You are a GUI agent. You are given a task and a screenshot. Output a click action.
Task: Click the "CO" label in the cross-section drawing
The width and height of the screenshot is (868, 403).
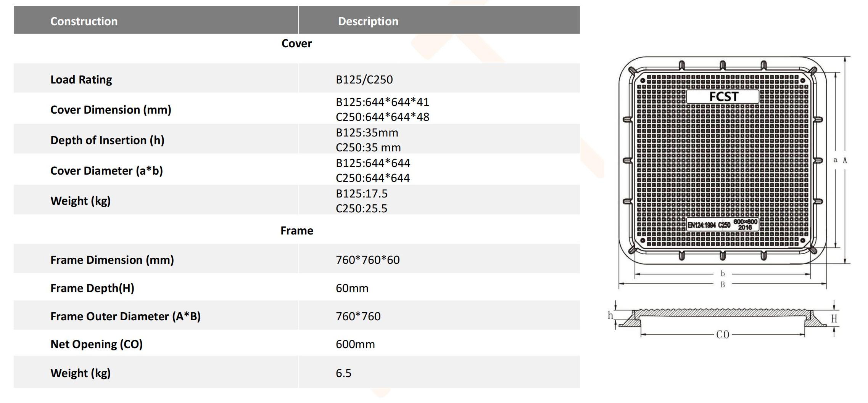(x=722, y=335)
